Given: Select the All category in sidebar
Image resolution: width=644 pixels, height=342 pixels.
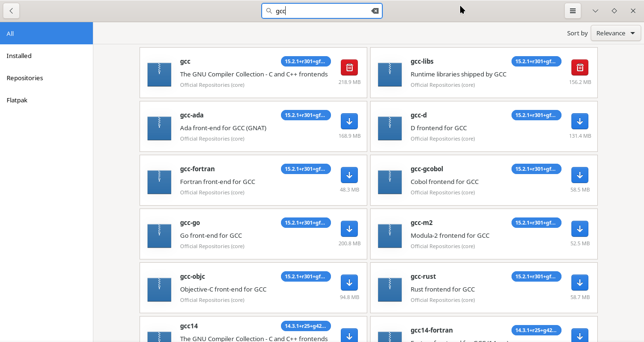Looking at the screenshot, I should 46,33.
